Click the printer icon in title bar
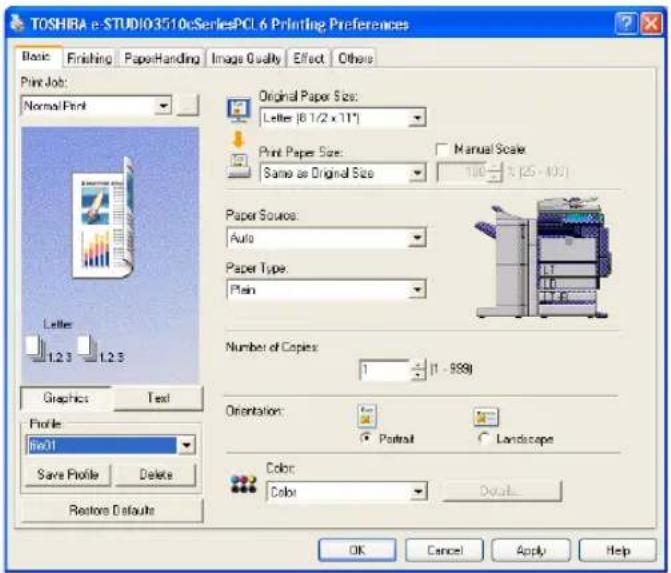Screen dimensions: 671x573 click(17, 24)
